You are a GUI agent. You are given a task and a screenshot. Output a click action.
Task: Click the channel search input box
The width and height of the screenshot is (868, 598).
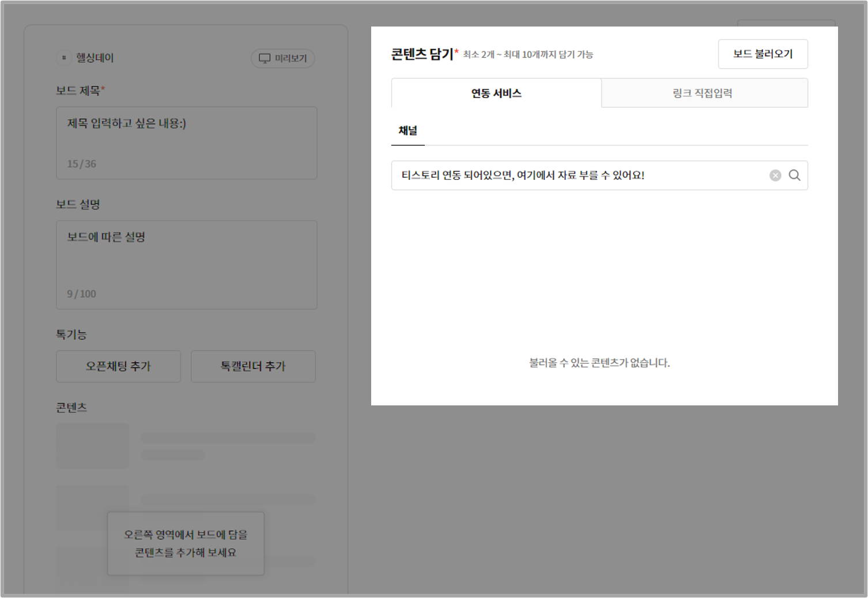pyautogui.click(x=576, y=175)
